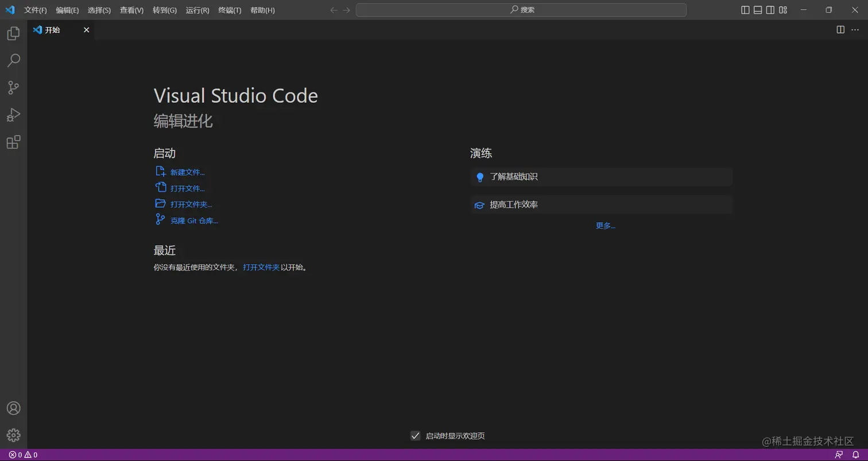
Task: Open the 终端(T) menu
Action: click(230, 10)
